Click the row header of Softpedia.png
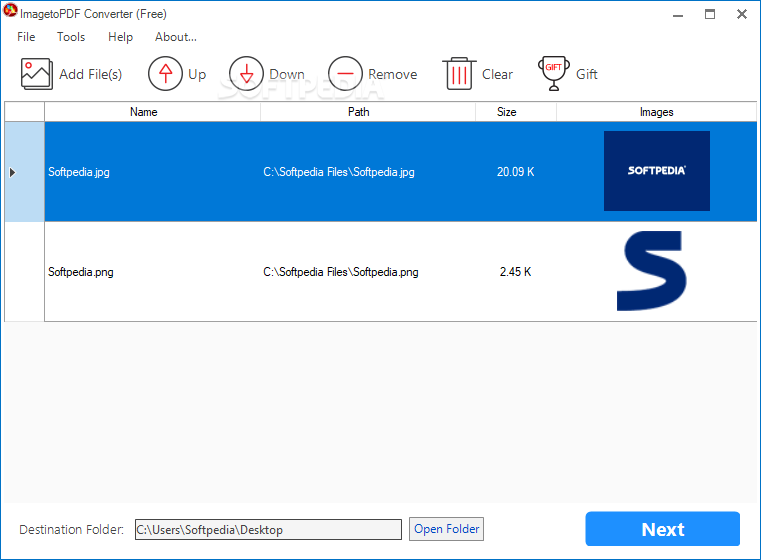The height and width of the screenshot is (560, 761). coord(24,272)
